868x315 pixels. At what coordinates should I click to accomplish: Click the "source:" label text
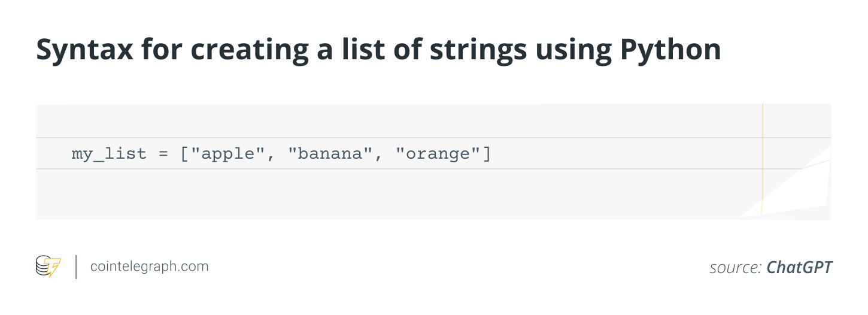735,268
